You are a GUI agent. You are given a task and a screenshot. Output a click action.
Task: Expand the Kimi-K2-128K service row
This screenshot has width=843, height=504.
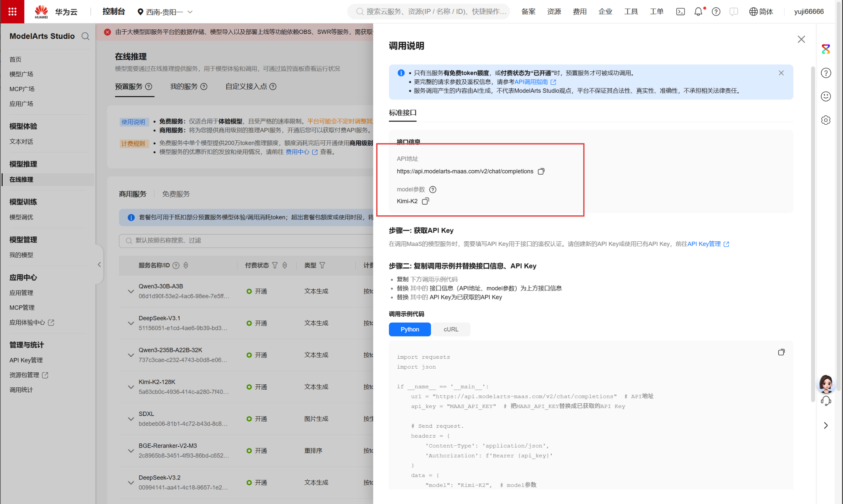(131, 387)
